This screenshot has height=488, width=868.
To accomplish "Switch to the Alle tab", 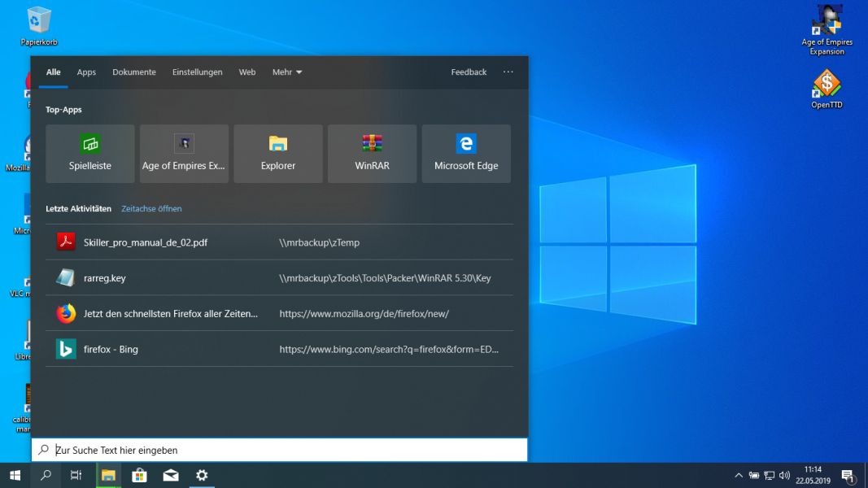I will tap(53, 72).
